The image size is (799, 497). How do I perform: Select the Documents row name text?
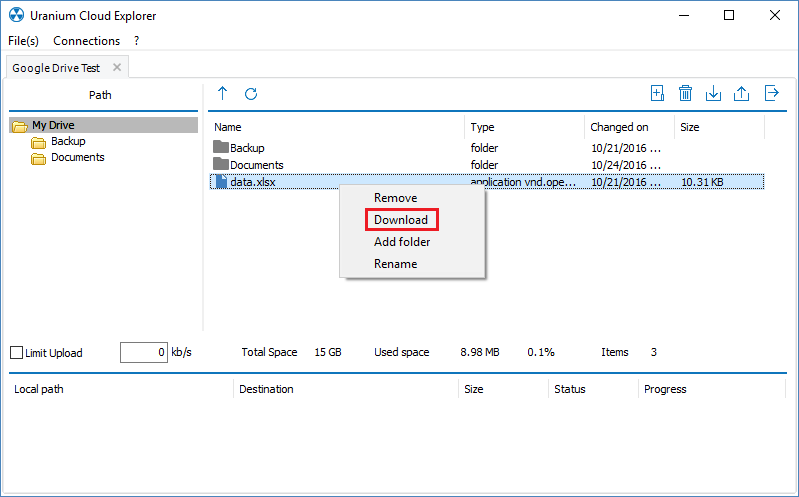[257, 165]
